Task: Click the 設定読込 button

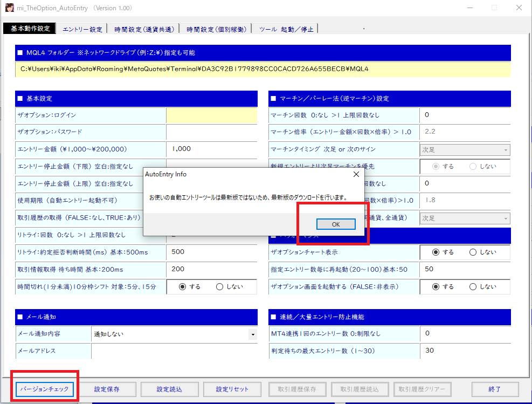Action: tap(169, 389)
